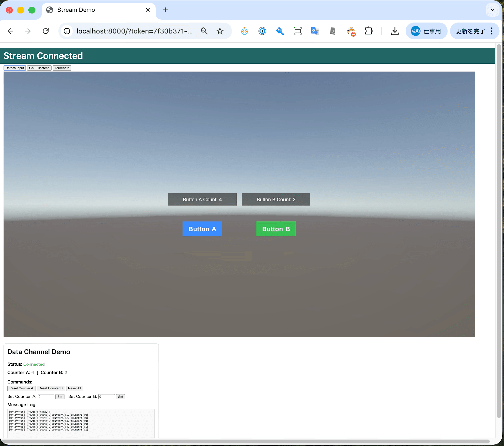Click the vertical page scrollbar

point(499,227)
